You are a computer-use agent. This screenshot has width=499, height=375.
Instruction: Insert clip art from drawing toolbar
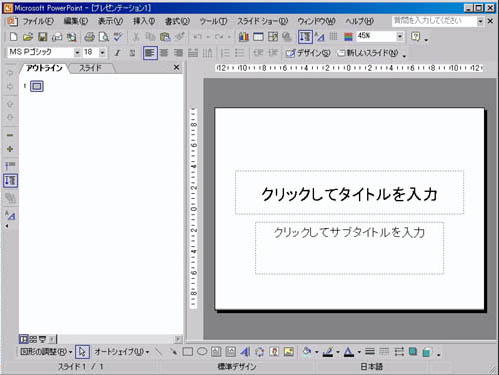click(274, 352)
